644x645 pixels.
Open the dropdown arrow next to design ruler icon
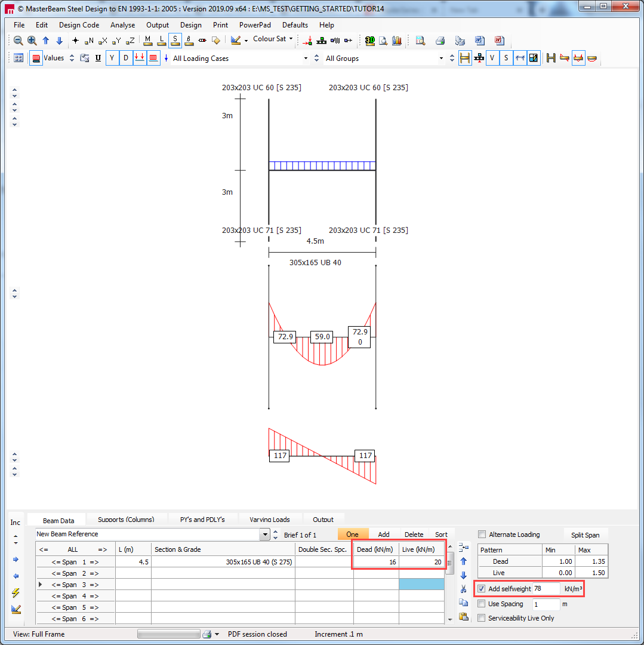tap(246, 41)
